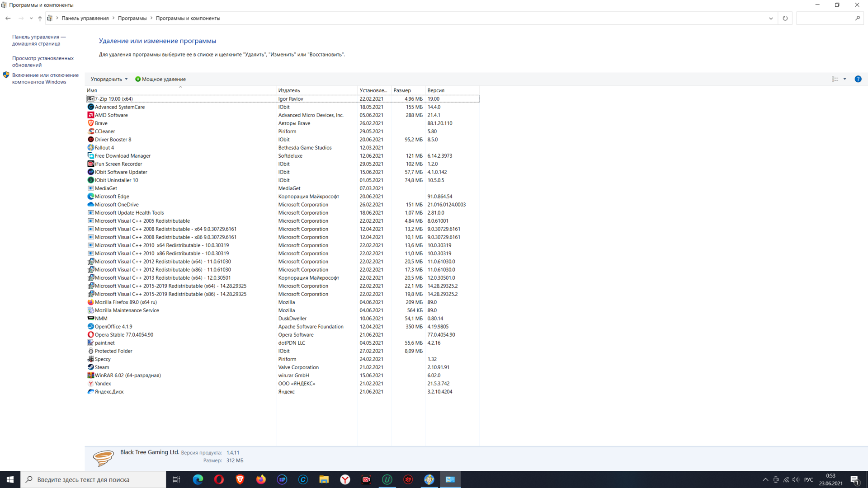Click the Windows Start button
Viewport: 868px width, 488px height.
click(10, 479)
